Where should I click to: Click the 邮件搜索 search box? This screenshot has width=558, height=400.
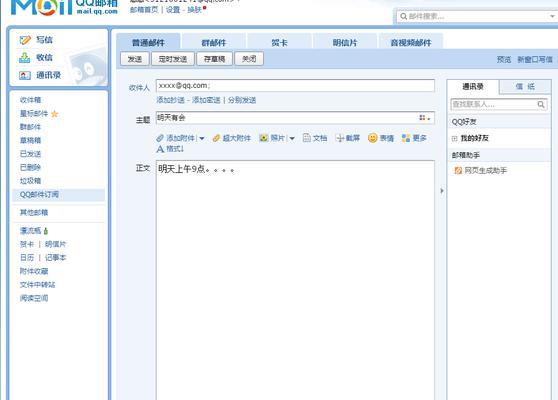(477, 16)
